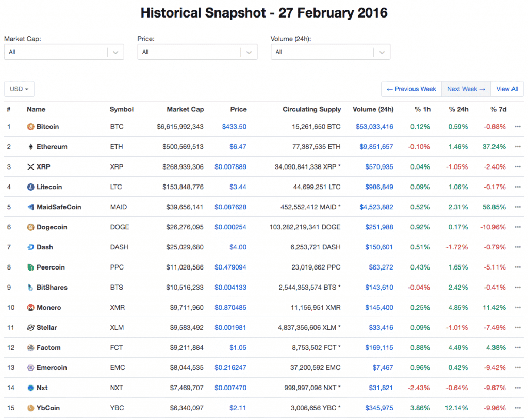Click the Litecoin coin icon
Screen dimensions: 528x420
(x=31, y=187)
